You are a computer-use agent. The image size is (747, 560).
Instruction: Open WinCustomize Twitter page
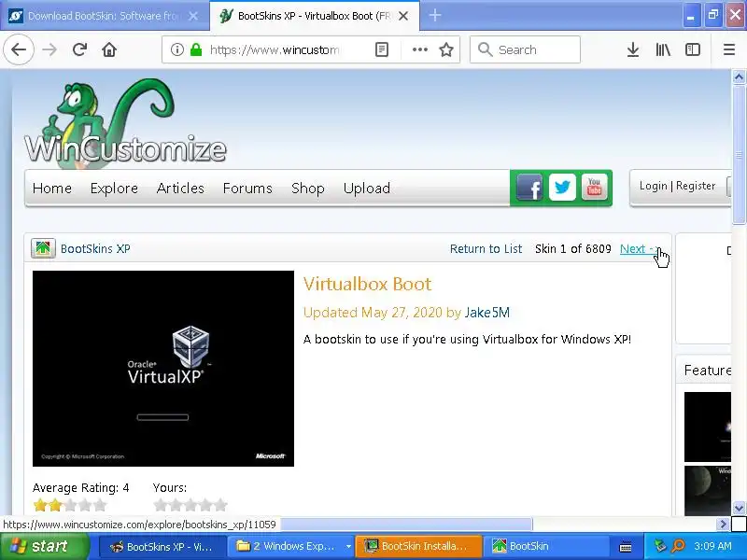(562, 188)
